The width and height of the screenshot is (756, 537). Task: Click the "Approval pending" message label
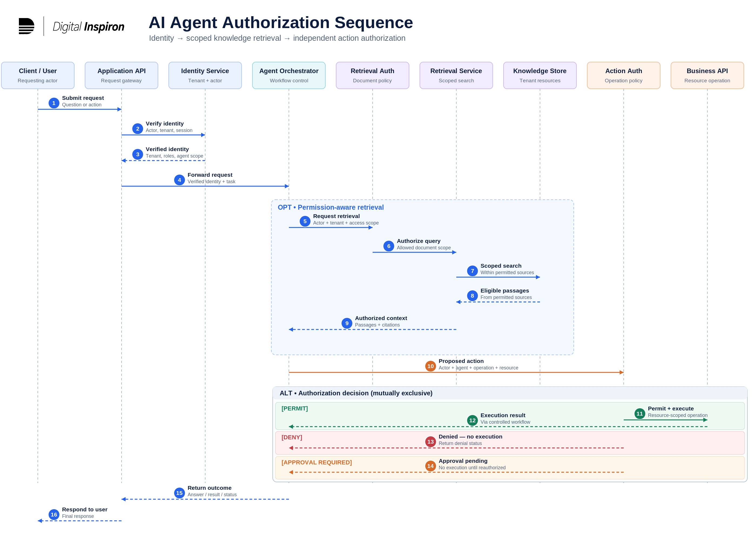point(463,461)
